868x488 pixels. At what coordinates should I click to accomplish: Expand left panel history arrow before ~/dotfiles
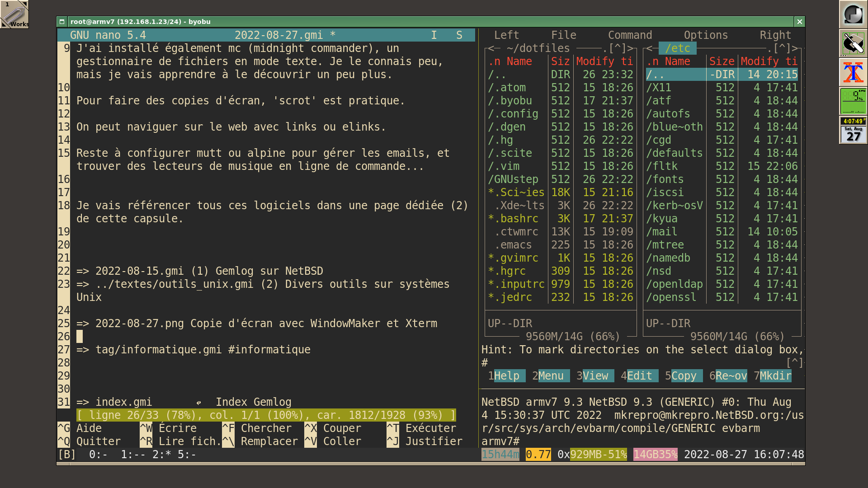(491, 48)
